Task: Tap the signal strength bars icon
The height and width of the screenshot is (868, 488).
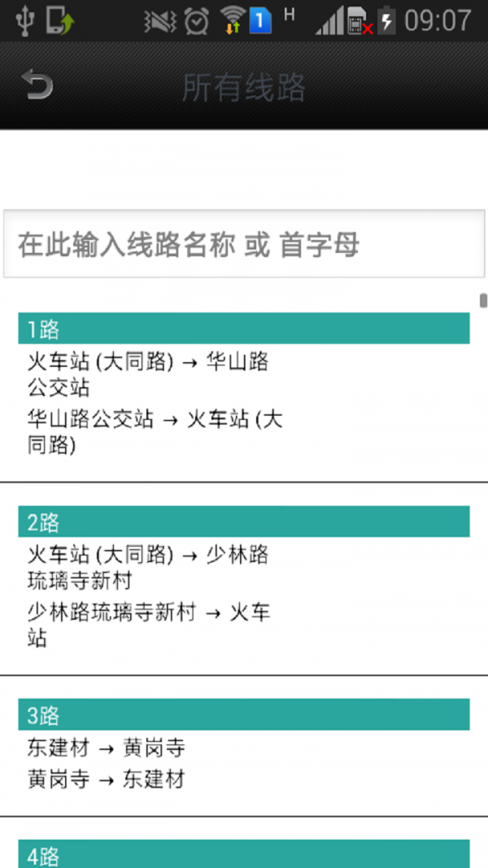Action: point(329,21)
